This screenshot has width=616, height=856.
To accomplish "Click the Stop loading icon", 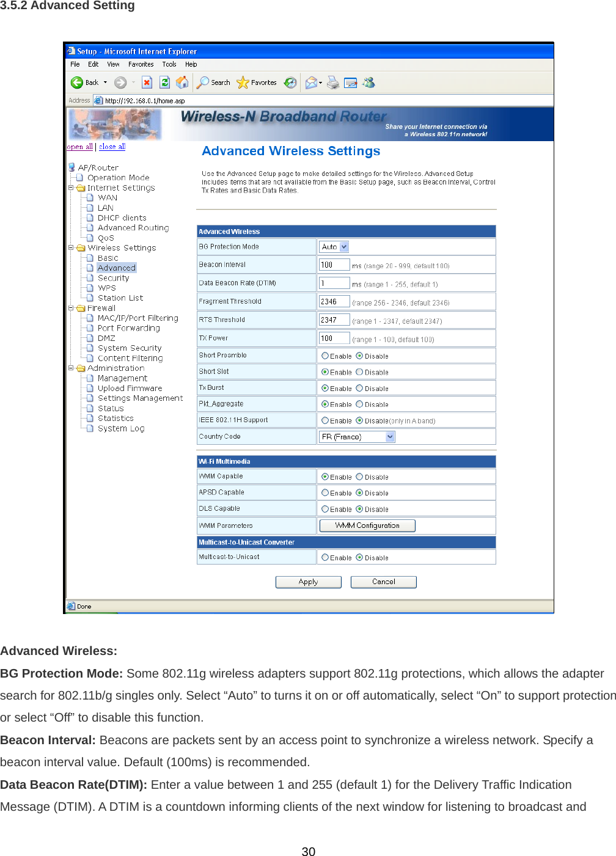I will pyautogui.click(x=147, y=82).
